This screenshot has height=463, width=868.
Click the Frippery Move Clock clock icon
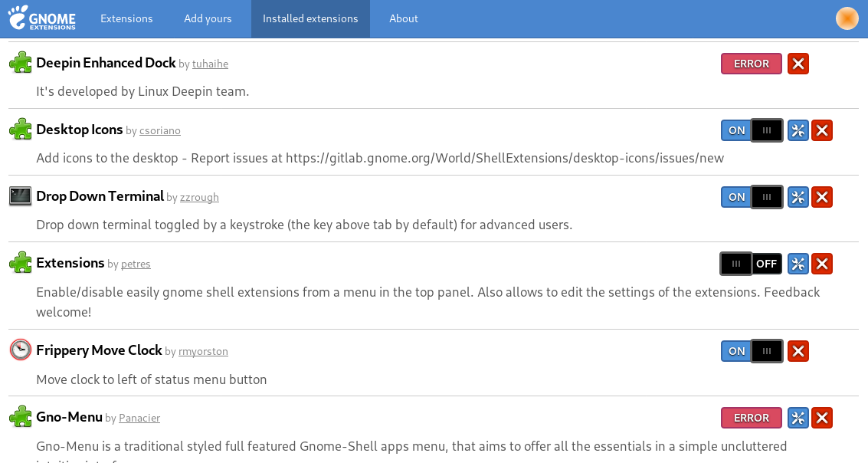pyautogui.click(x=20, y=350)
